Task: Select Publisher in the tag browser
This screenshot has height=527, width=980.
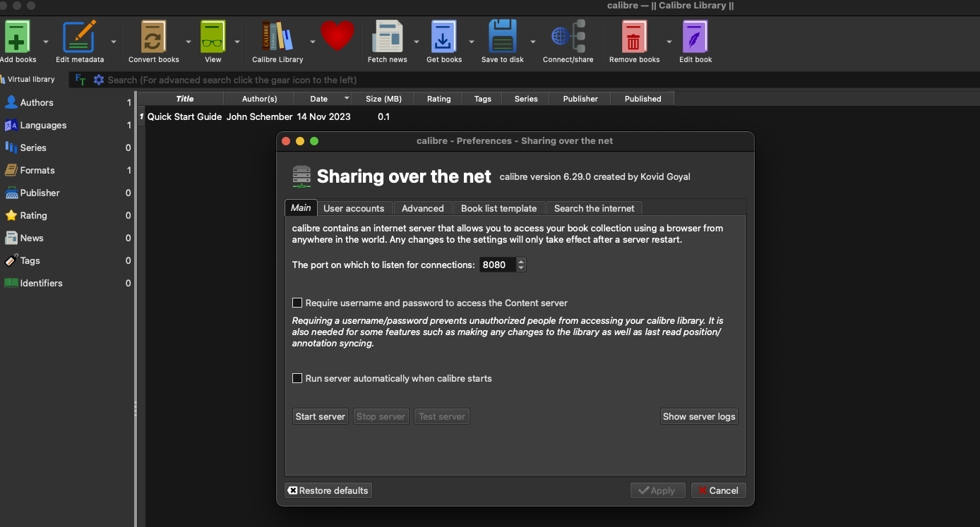Action: [66, 193]
